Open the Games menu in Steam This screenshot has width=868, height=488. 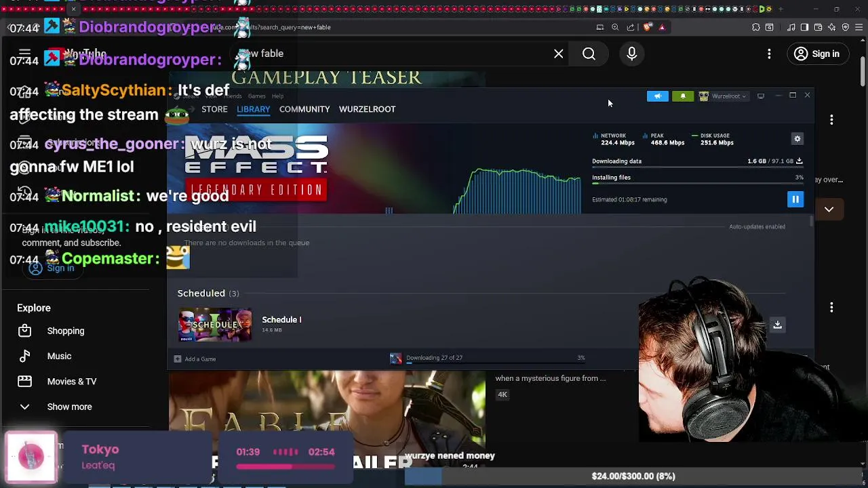click(x=256, y=96)
